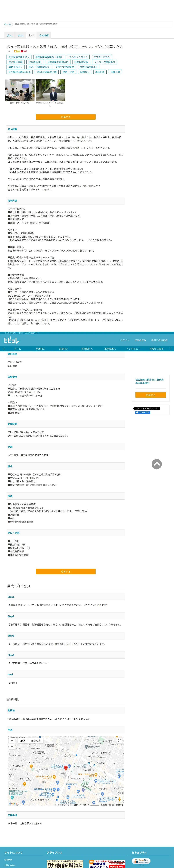The height and width of the screenshot is (868, 174).
Task: Click the 女性比率5割以上 tag
Action: pos(88,67)
